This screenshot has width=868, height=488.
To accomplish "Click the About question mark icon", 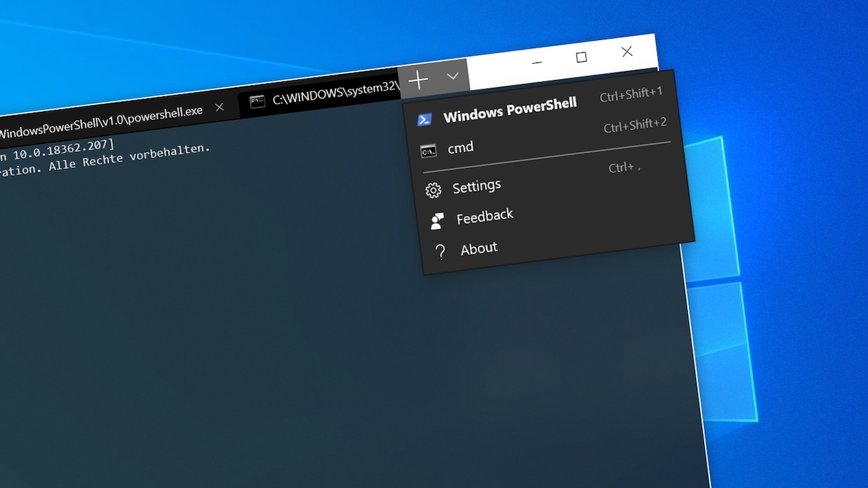I will pyautogui.click(x=440, y=251).
